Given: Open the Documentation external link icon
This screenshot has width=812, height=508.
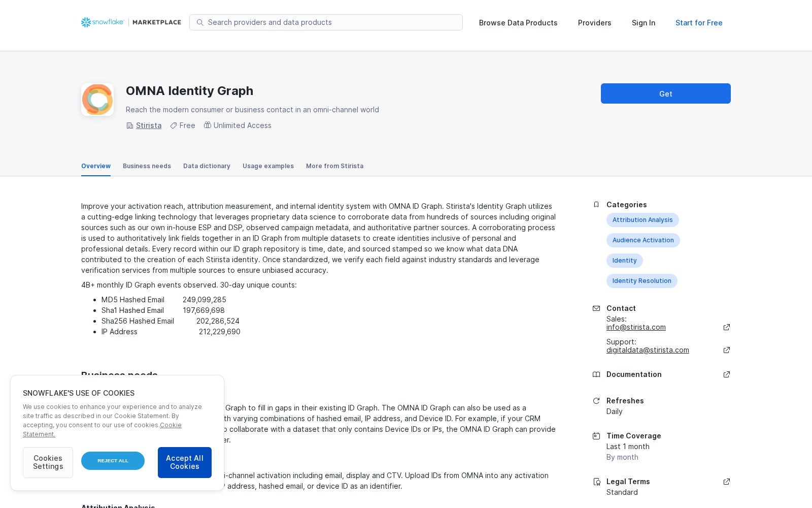Looking at the screenshot, I should click(x=727, y=374).
